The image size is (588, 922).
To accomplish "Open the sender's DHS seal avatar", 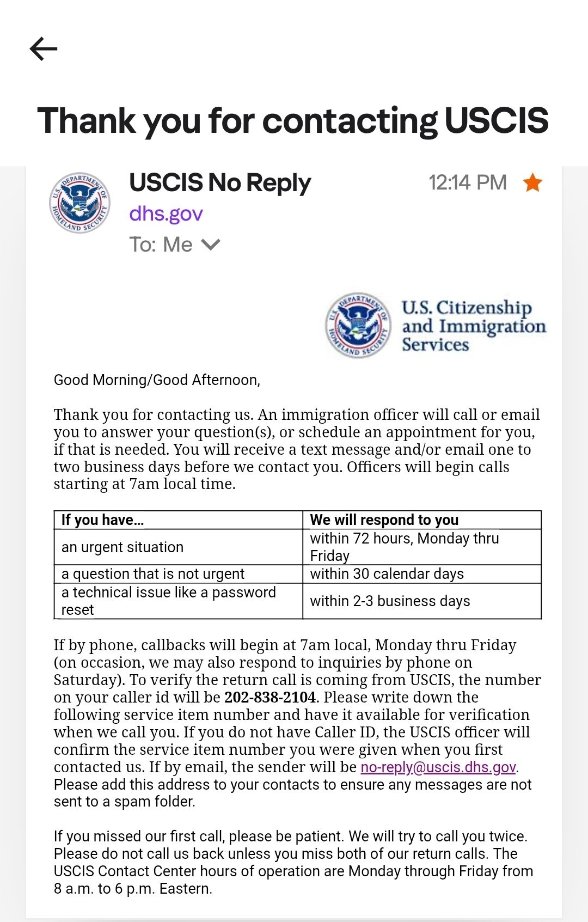I will click(x=79, y=203).
